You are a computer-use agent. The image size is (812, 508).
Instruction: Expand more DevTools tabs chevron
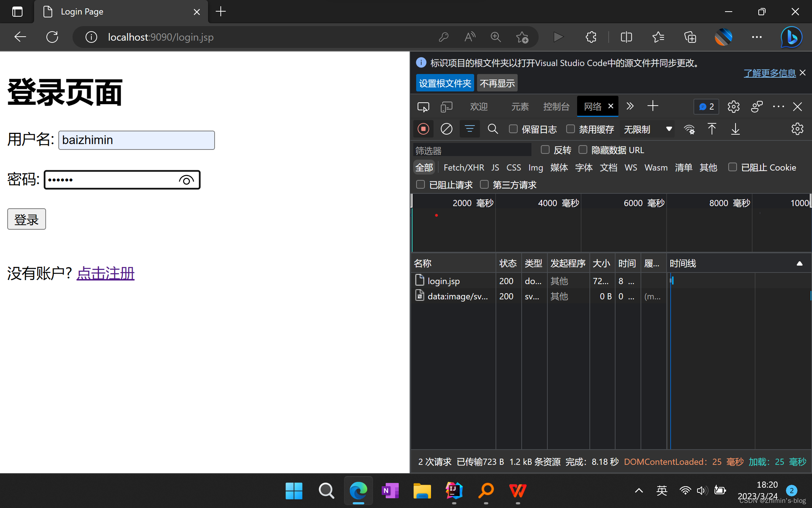[x=630, y=106]
